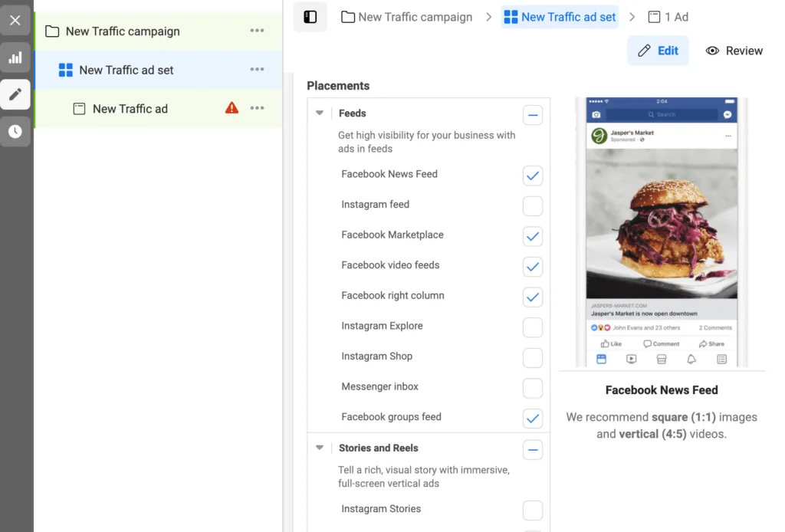
Task: Open the clock history icon in dark sidebar
Action: (15, 131)
